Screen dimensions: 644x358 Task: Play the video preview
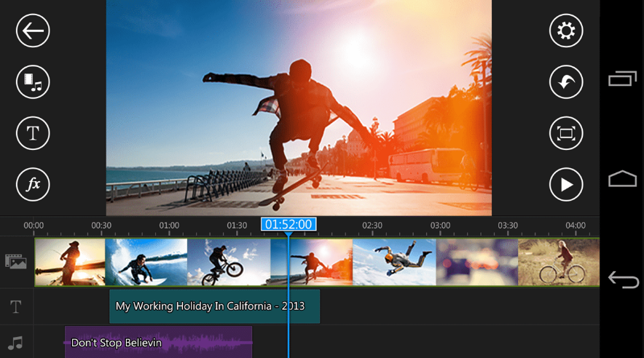pos(566,185)
